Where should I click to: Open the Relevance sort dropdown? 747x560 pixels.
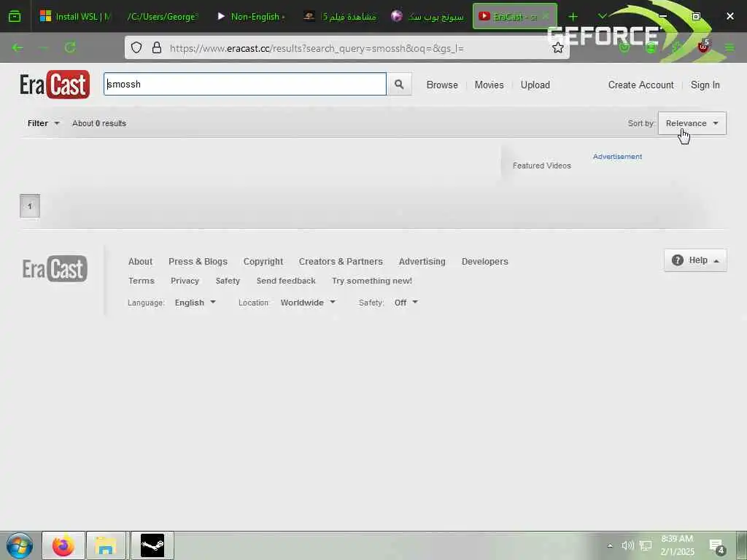pos(692,123)
